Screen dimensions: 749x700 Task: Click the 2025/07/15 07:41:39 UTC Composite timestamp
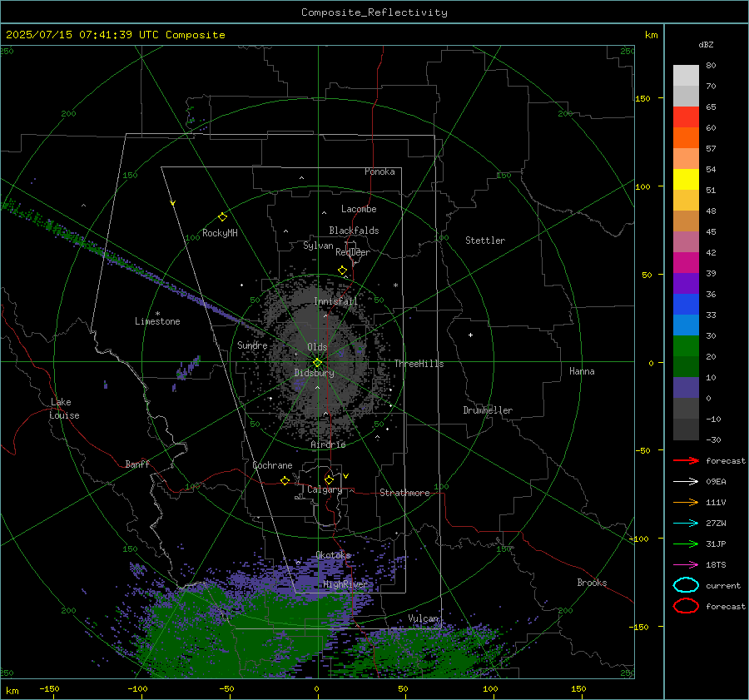(115, 35)
